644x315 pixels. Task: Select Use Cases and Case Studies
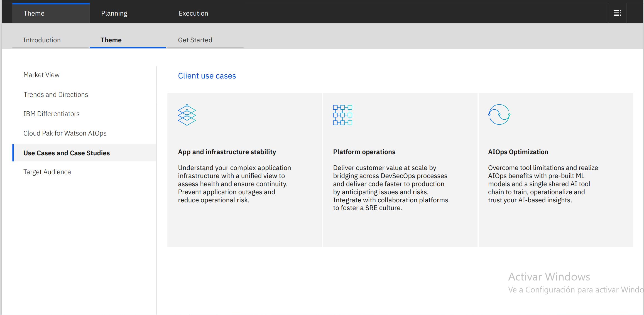coord(67,153)
